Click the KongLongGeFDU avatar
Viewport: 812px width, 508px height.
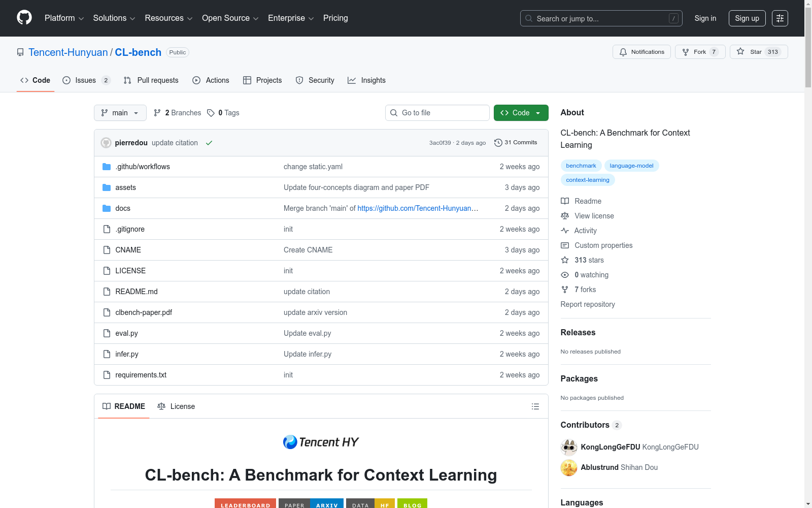(x=569, y=447)
